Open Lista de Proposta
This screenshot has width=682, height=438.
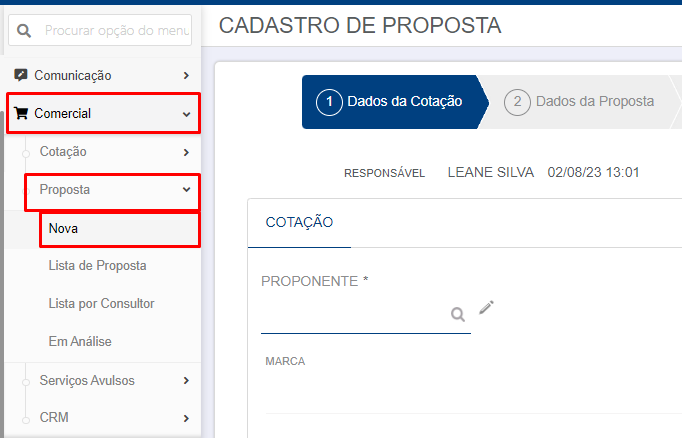tap(97, 265)
